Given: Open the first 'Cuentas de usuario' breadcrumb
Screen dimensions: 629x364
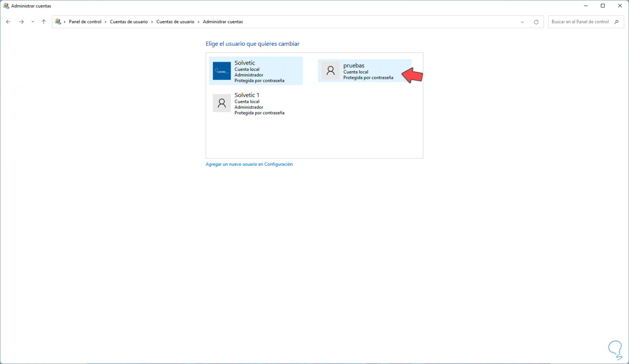Looking at the screenshot, I should 129,22.
